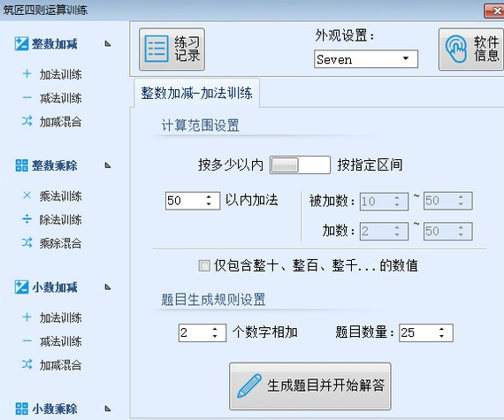Select 减法训练 minus icon under 整数加减
This screenshot has height=420, width=504.
click(x=27, y=97)
